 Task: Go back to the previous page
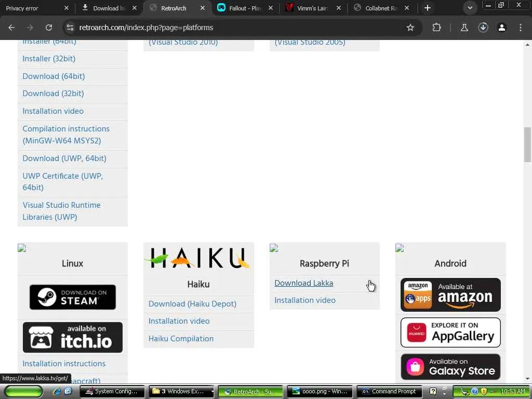click(11, 28)
